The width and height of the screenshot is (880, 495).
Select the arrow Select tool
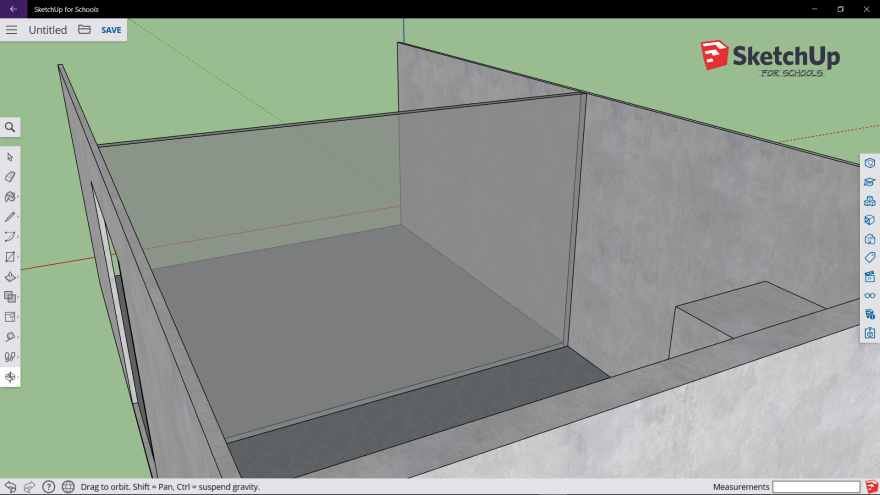[10, 157]
